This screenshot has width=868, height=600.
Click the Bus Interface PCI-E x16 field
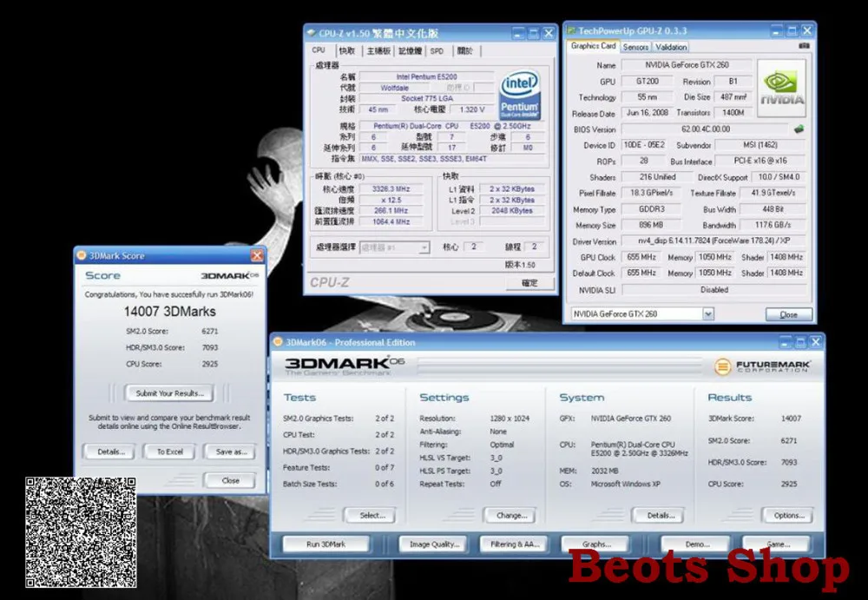tap(760, 162)
